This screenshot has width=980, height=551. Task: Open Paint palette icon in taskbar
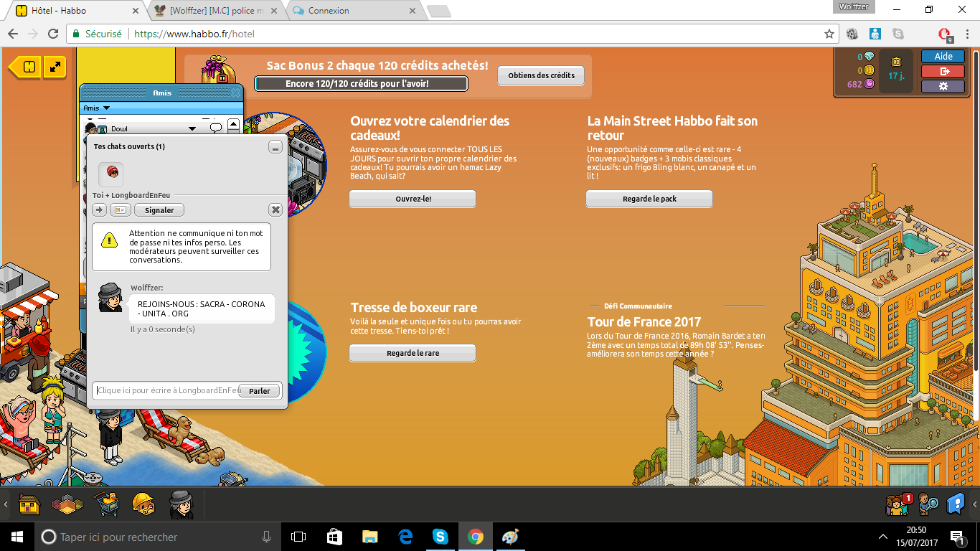point(510,536)
